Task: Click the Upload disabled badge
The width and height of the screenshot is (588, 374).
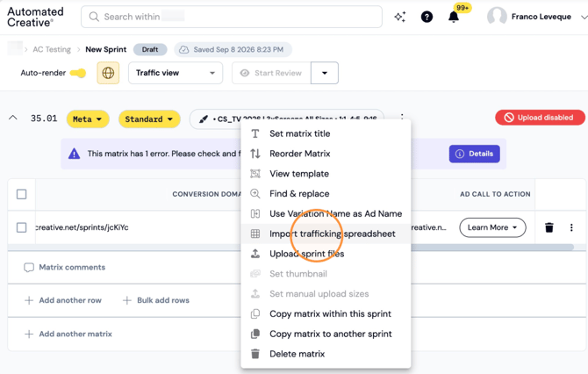Action: (x=540, y=118)
